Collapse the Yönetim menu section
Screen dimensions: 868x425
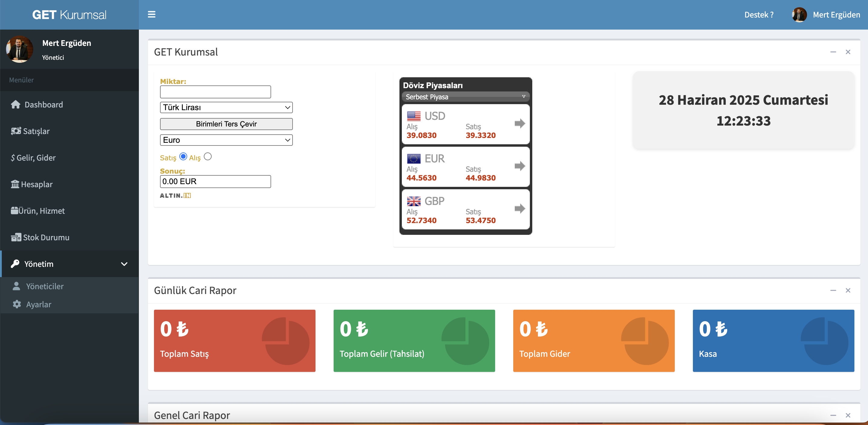point(124,264)
